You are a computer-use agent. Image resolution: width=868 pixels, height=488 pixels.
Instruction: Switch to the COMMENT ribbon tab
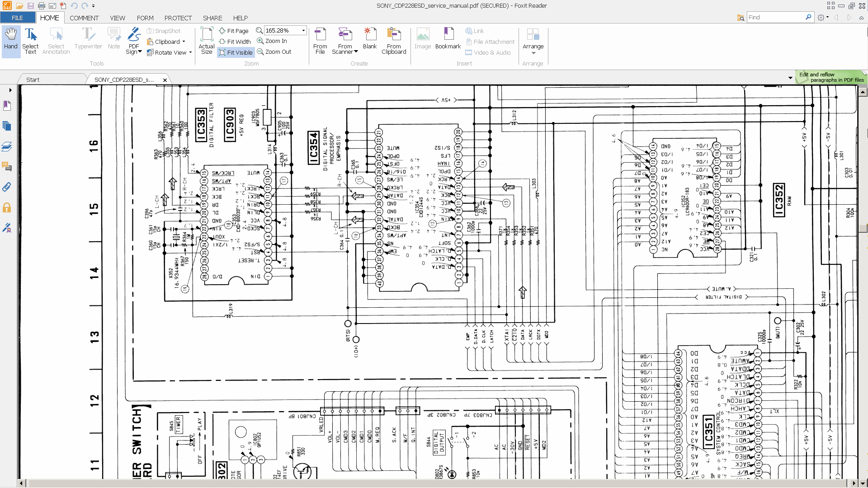(x=84, y=18)
